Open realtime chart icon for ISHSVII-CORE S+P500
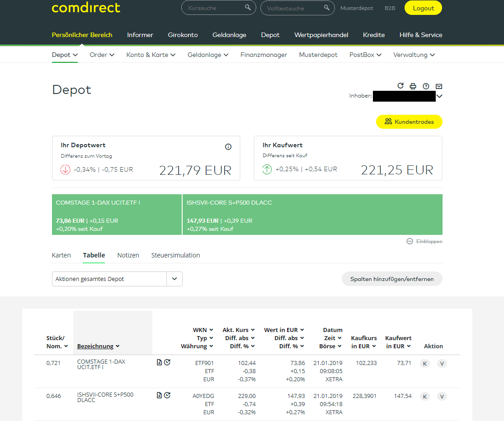The width and height of the screenshot is (504, 421). pos(167,395)
